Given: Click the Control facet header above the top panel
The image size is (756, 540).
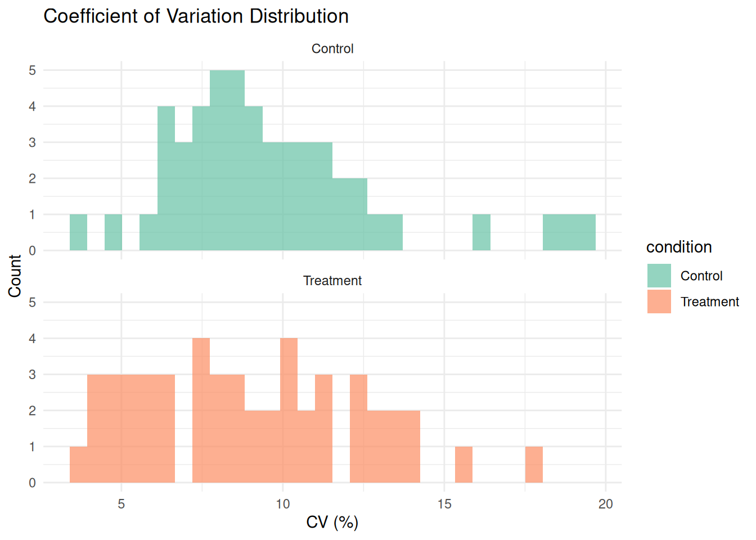Looking at the screenshot, I should click(332, 49).
